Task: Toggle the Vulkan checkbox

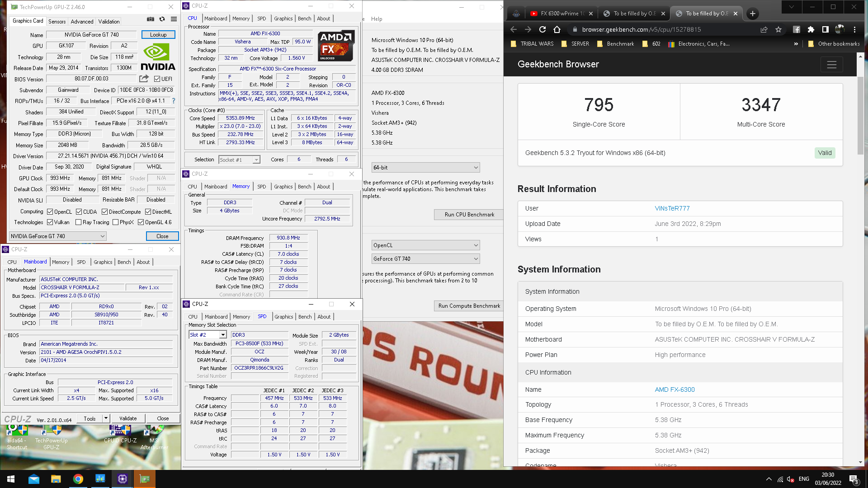Action: 50,222
